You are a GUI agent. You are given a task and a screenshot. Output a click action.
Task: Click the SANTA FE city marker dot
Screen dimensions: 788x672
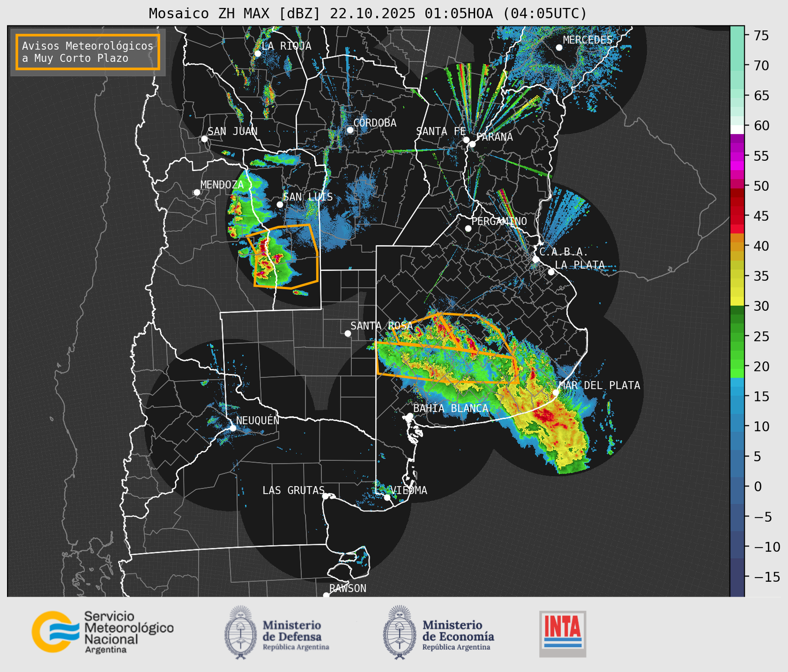(466, 140)
